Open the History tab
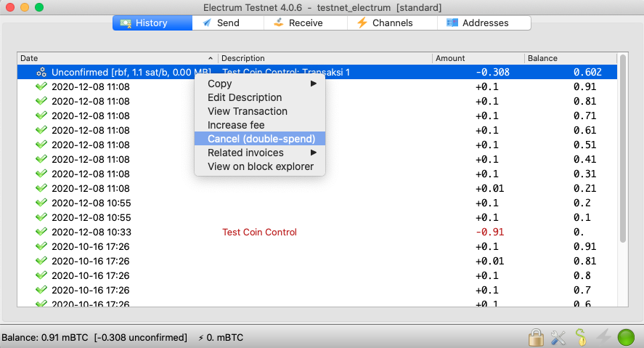Screen dimensions: 644x348 pyautogui.click(x=152, y=23)
